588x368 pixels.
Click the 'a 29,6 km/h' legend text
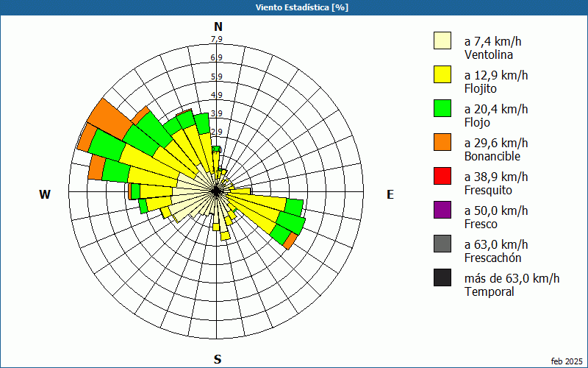(496, 143)
